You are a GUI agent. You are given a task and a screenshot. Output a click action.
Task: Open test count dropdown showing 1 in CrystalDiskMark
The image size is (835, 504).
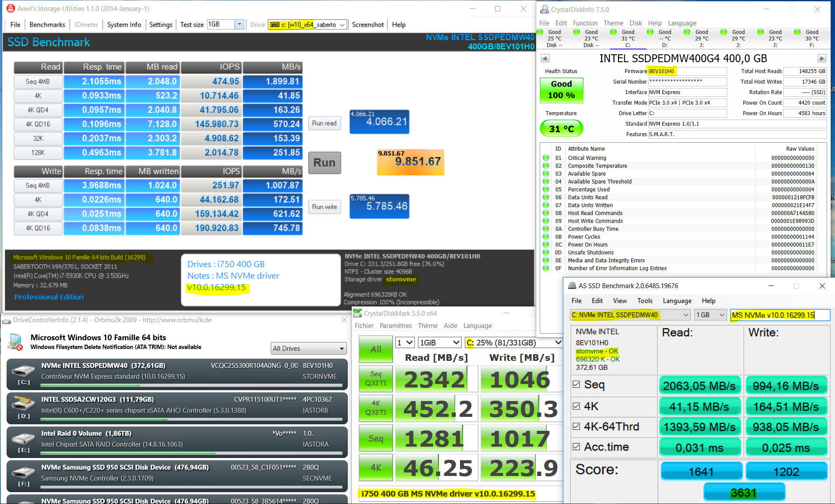tap(405, 342)
